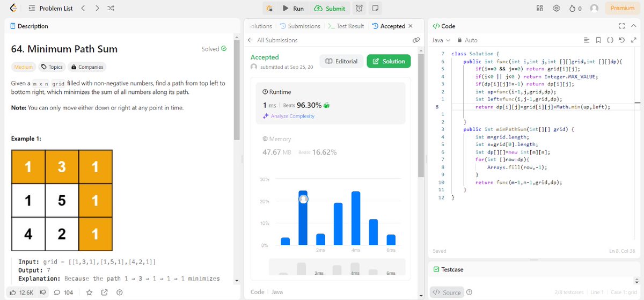The width and height of the screenshot is (644, 300).
Task: Click the code line with Math.min
Action: (x=543, y=107)
